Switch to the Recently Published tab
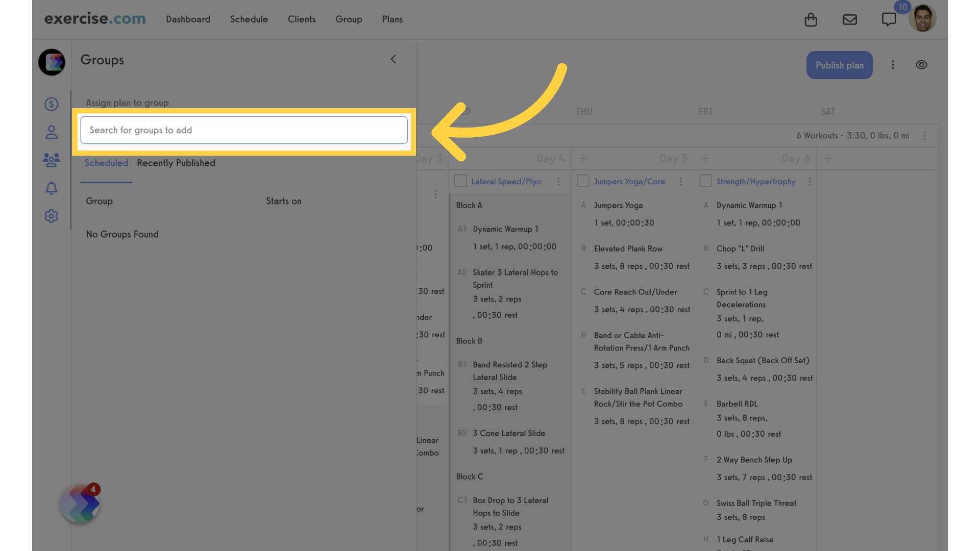 click(176, 163)
